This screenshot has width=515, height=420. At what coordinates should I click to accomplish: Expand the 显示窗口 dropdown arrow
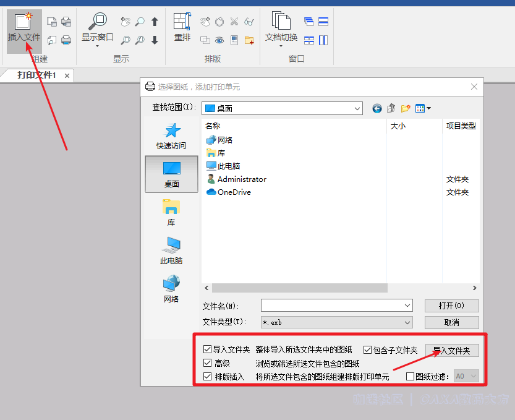click(97, 46)
